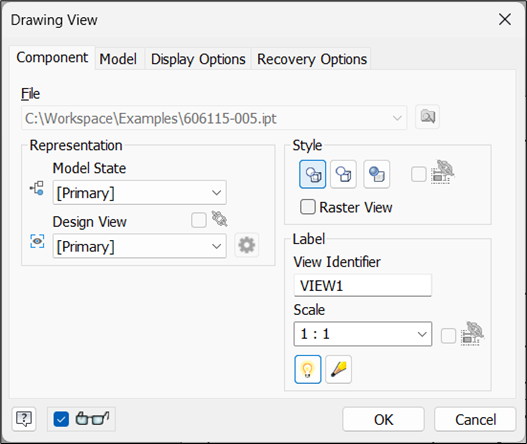Click the Design View gear settings icon
527x444 pixels.
pyautogui.click(x=246, y=245)
